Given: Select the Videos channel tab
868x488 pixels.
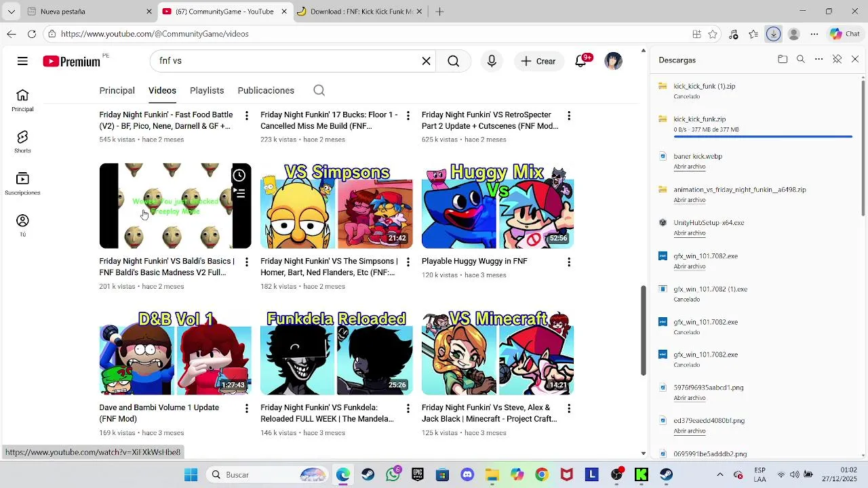Looking at the screenshot, I should [162, 90].
